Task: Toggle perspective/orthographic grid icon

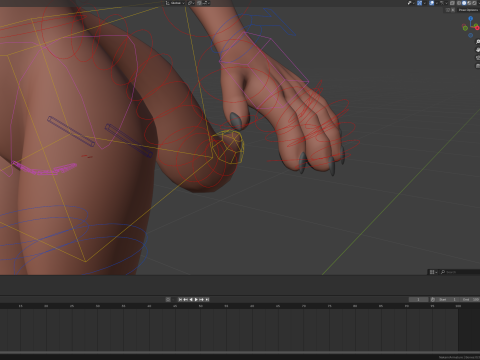Action: 478,66
